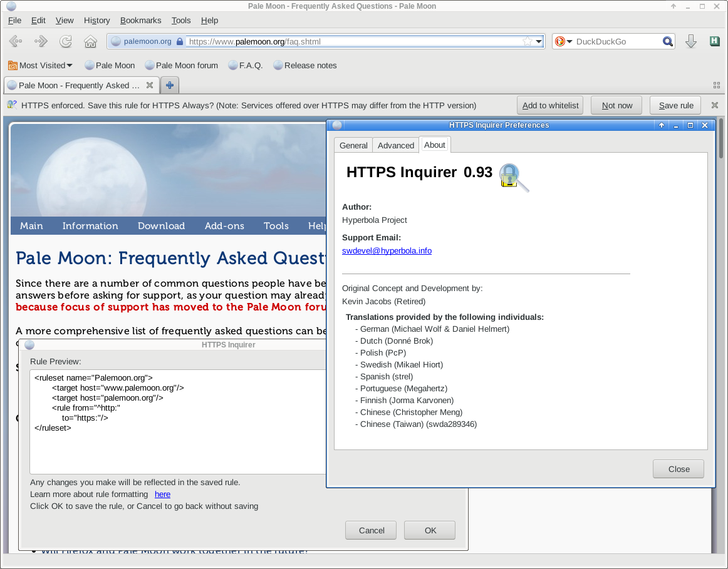Click Tools in the site navigation bar

click(276, 226)
